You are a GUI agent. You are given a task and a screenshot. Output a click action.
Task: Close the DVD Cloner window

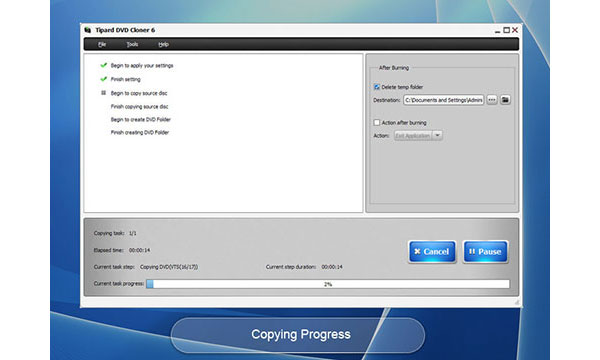click(x=515, y=30)
